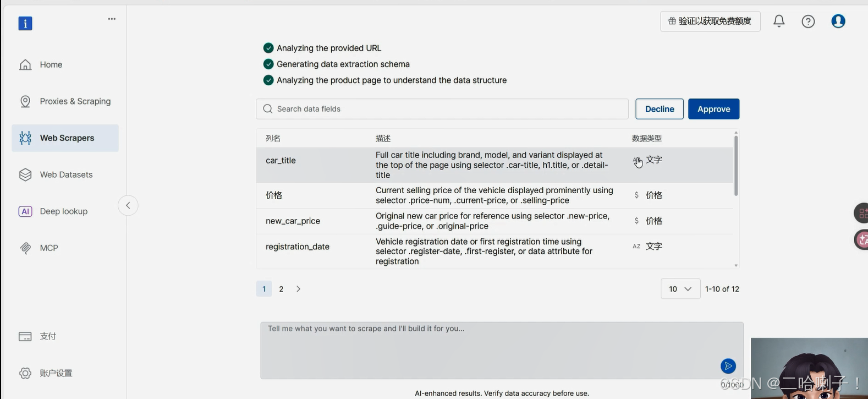Image resolution: width=868 pixels, height=399 pixels.
Task: Click the 列名 column header
Action: [273, 139]
